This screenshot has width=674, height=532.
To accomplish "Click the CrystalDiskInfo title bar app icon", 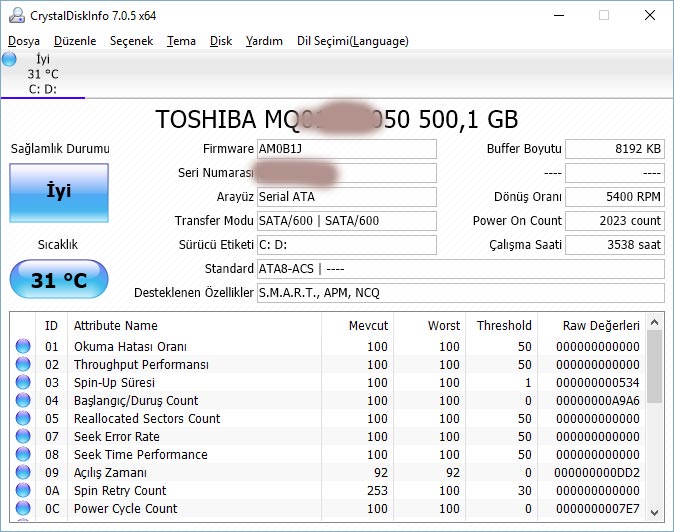I will (x=17, y=15).
